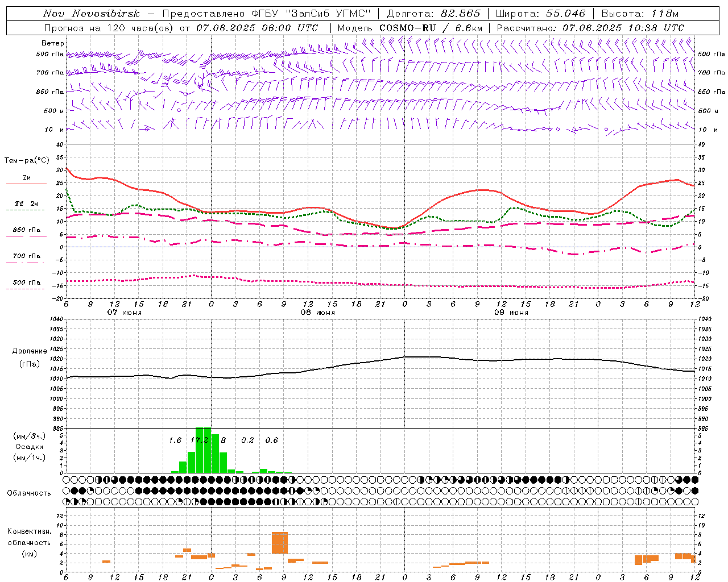Image resolution: width=728 pixels, height=582 pixels.
Task: Click the Ветер panel label
Action: click(x=52, y=43)
